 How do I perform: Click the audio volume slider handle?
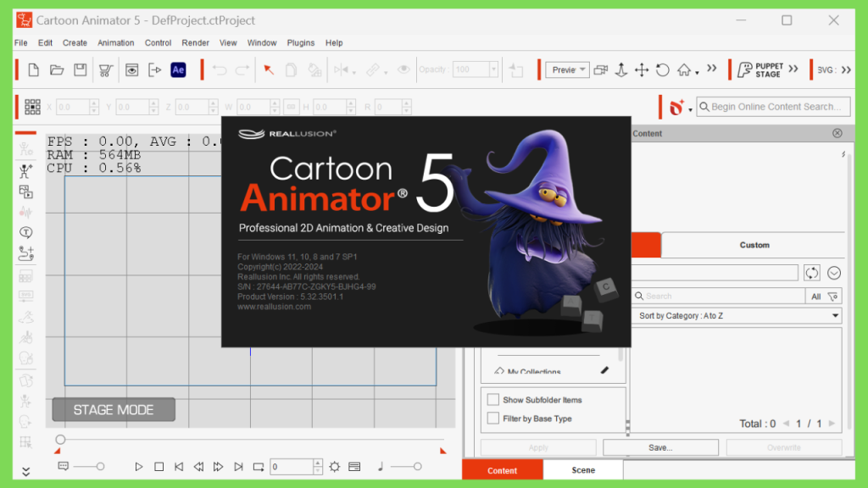[417, 467]
